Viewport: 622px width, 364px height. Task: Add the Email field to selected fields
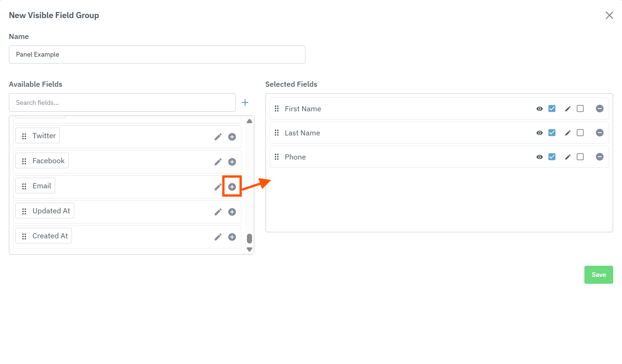click(x=232, y=187)
